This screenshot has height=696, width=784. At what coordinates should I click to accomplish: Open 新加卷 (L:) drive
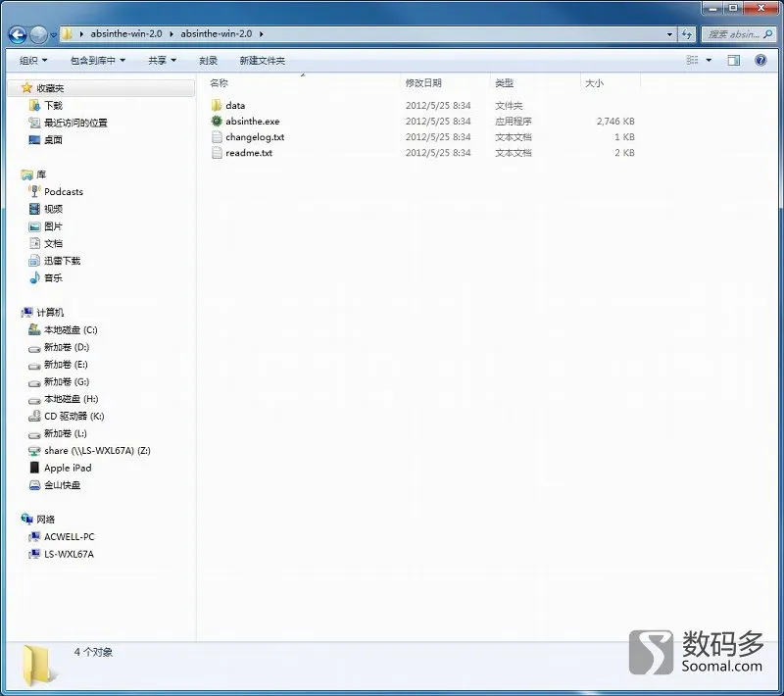click(x=66, y=433)
